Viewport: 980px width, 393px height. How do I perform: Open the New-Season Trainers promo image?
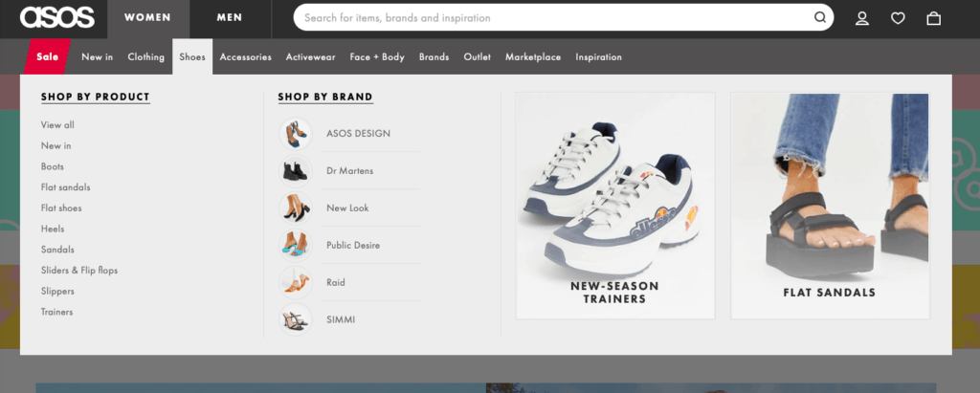(615, 206)
